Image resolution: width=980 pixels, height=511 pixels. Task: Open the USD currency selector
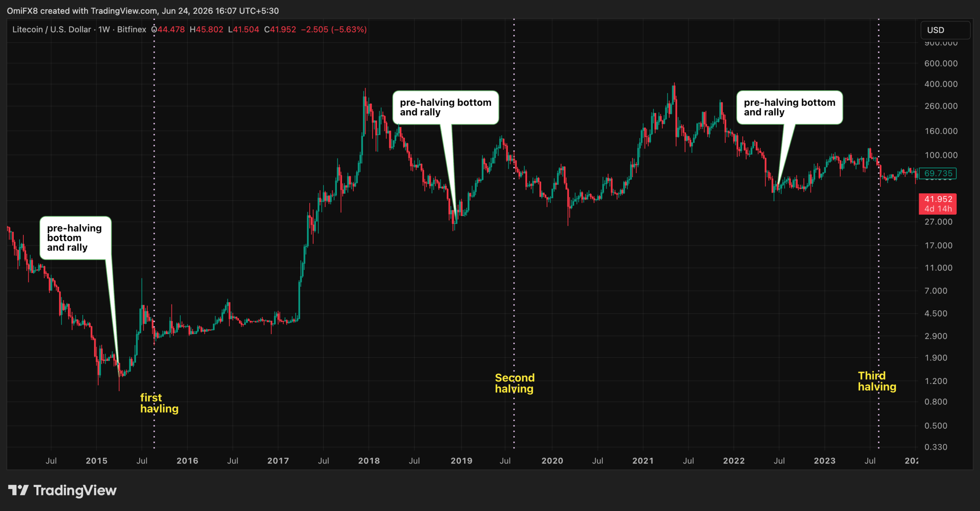click(945, 30)
